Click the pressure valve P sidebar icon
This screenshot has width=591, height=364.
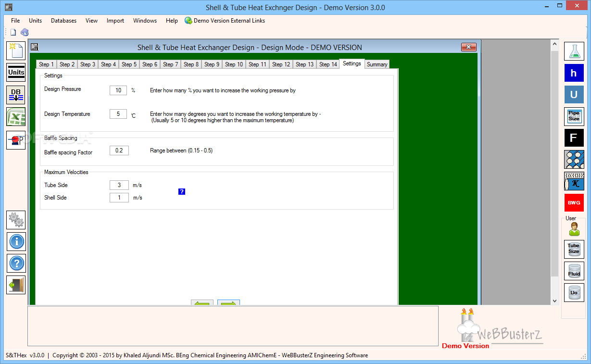coord(16,140)
